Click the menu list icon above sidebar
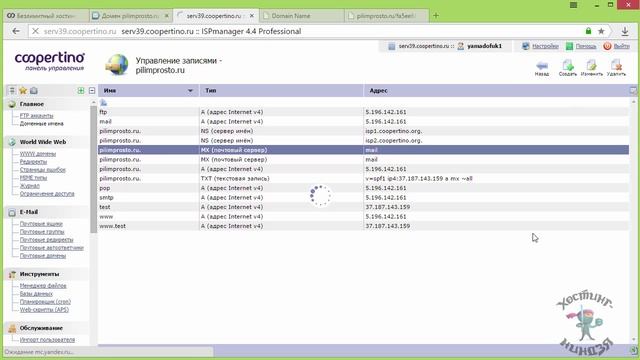This screenshot has width=640, height=360. 12,91
